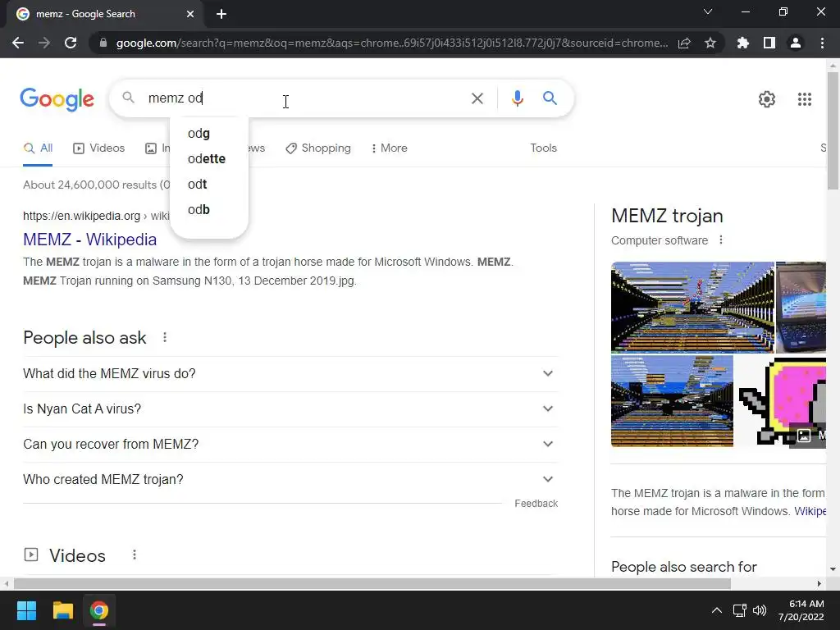Open the Chrome extensions puzzle icon

pyautogui.click(x=743, y=43)
